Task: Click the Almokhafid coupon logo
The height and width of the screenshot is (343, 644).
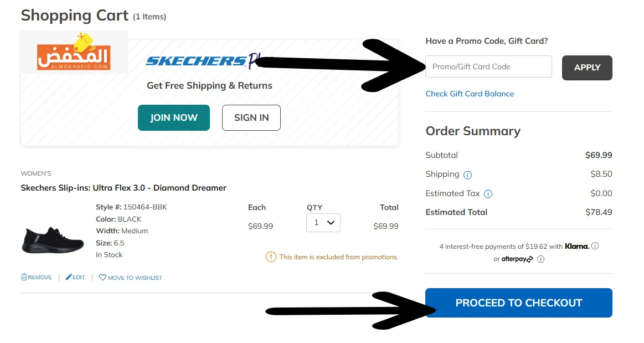Action: [74, 52]
